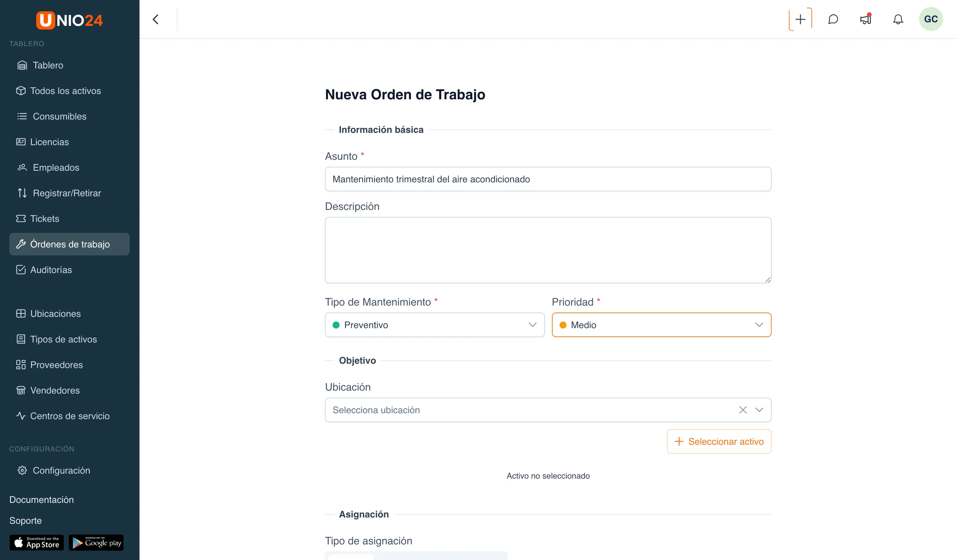Click into the Descripción text area

548,250
